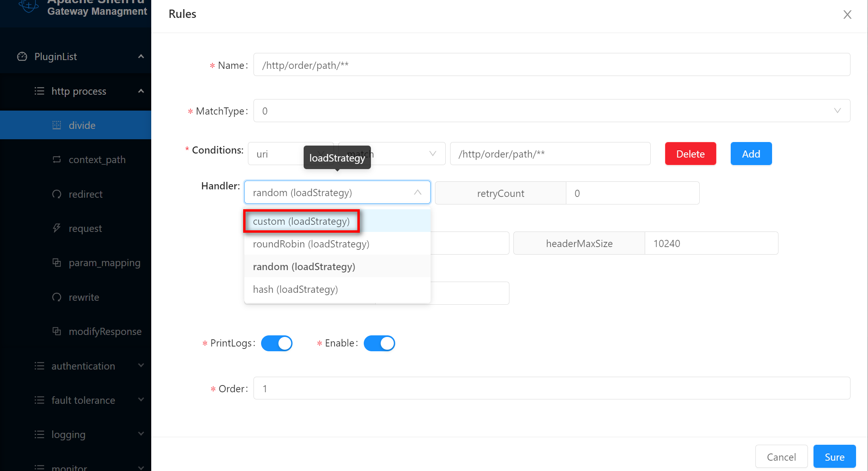The height and width of the screenshot is (471, 868).
Task: Click the red Delete condition button
Action: (x=690, y=154)
